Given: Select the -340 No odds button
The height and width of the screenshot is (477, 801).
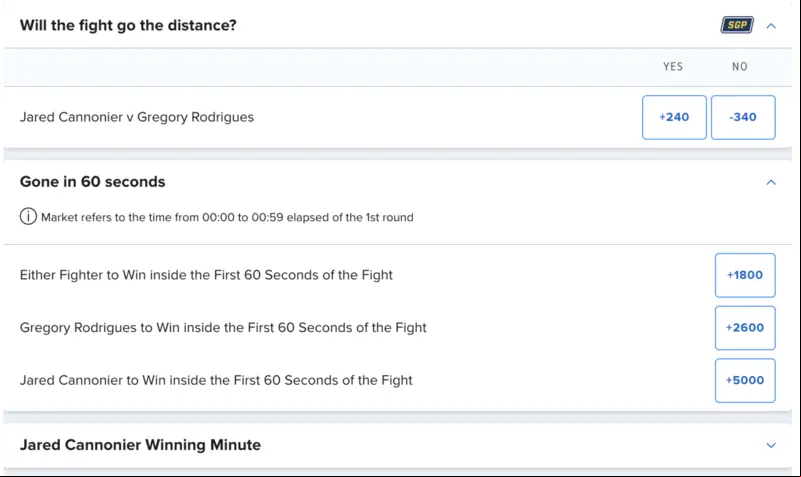Looking at the screenshot, I should [x=743, y=117].
